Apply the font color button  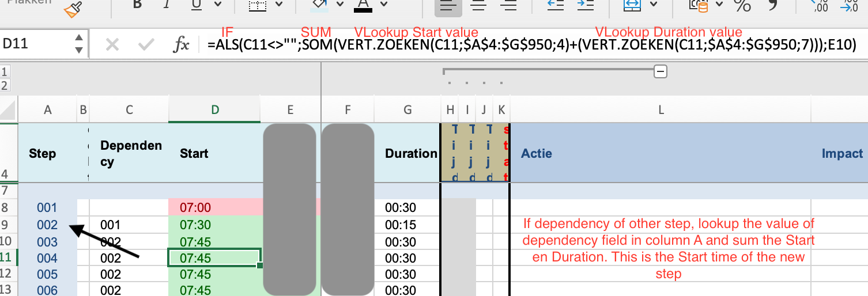coord(363,5)
